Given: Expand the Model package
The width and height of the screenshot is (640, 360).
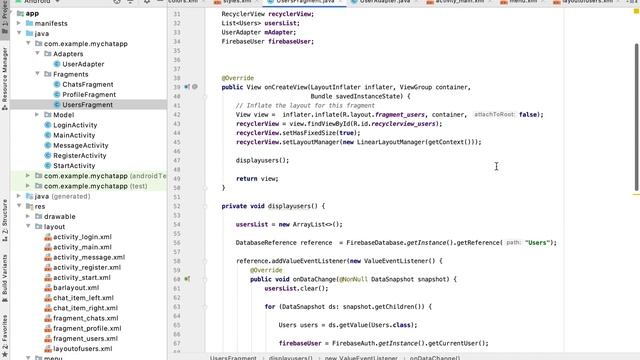Looking at the screenshot, I should pos(38,115).
